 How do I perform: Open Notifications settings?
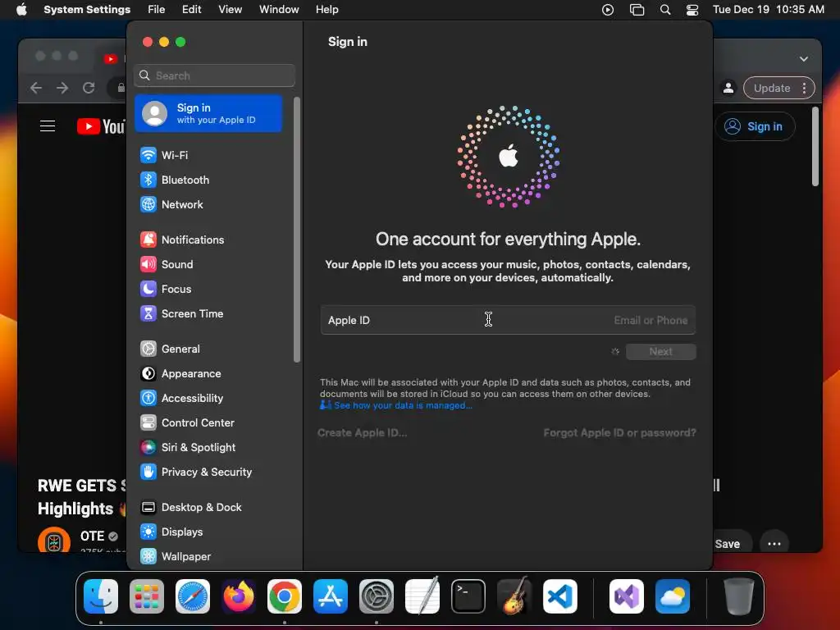(x=209, y=240)
